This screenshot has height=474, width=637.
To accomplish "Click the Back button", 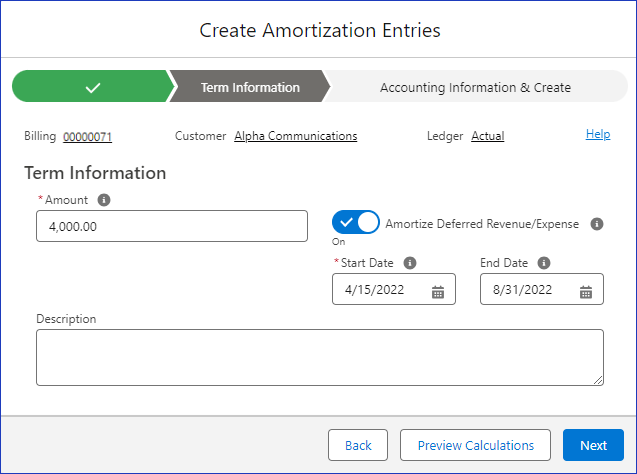I will coord(358,445).
